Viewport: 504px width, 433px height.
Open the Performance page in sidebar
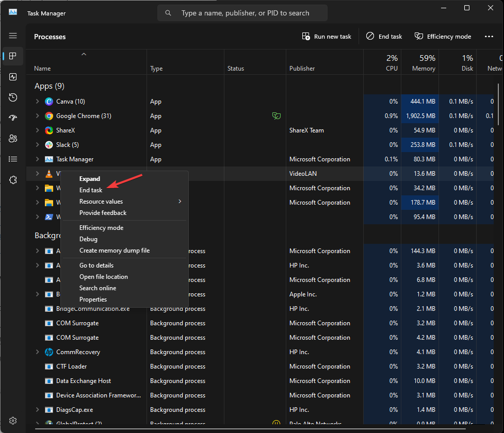[x=13, y=76]
